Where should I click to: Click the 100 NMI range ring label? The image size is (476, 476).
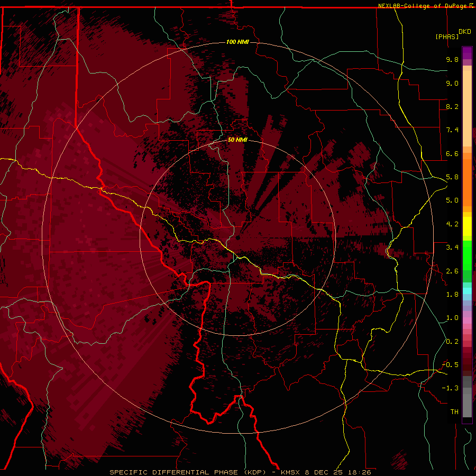(237, 42)
